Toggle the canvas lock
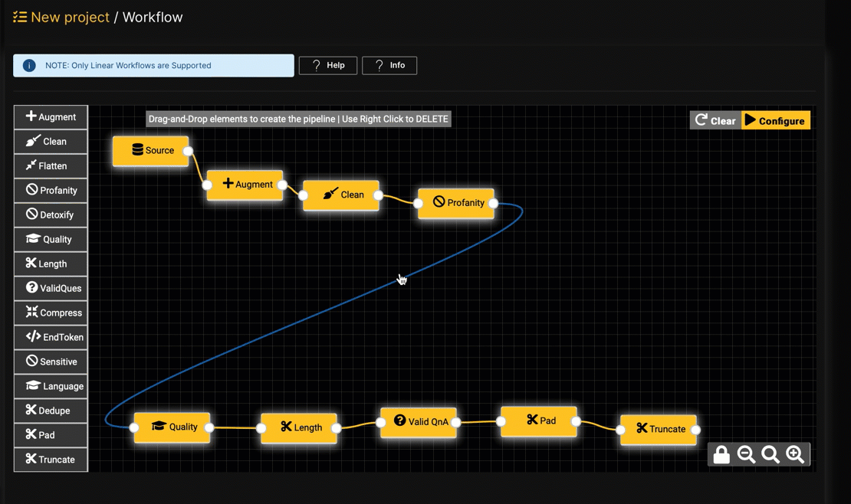Screen dimensions: 851x504 point(721,454)
